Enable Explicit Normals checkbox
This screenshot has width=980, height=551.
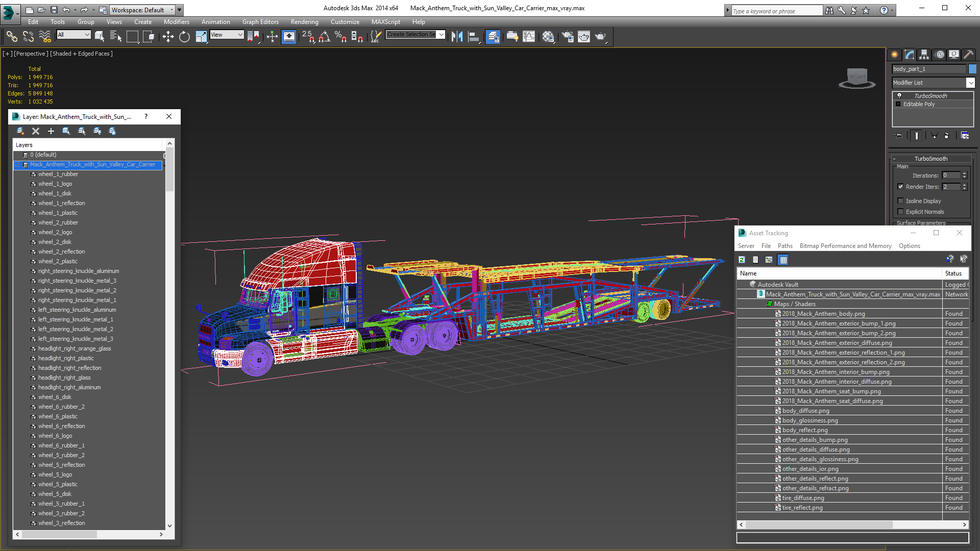pos(900,212)
